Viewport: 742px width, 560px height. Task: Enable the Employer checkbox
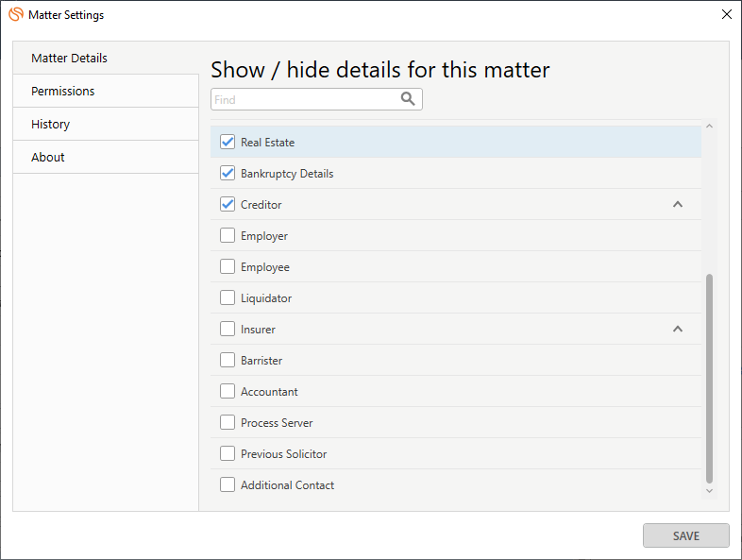click(228, 235)
